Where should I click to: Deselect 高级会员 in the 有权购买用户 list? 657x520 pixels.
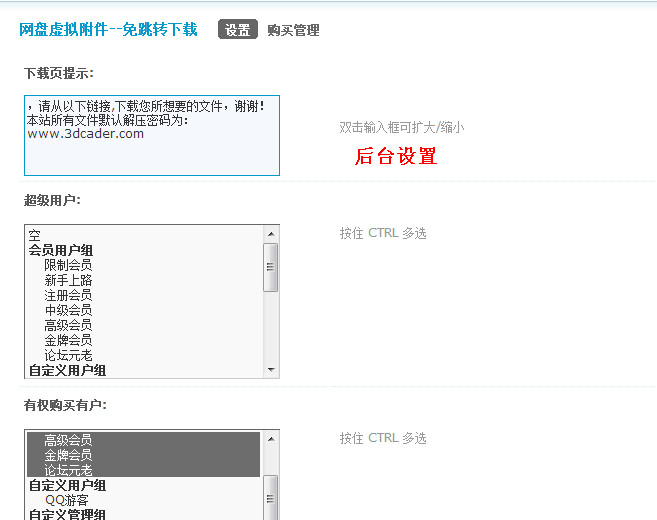pyautogui.click(x=144, y=440)
